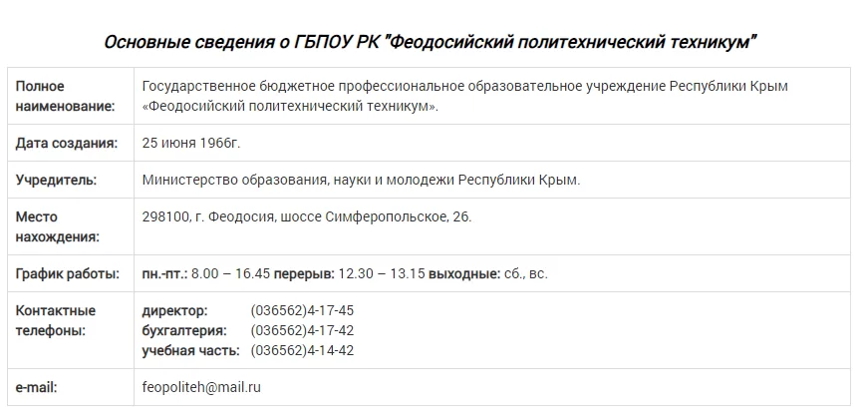Click the директор contact label
Screen dimensions: 868x419
click(x=175, y=310)
